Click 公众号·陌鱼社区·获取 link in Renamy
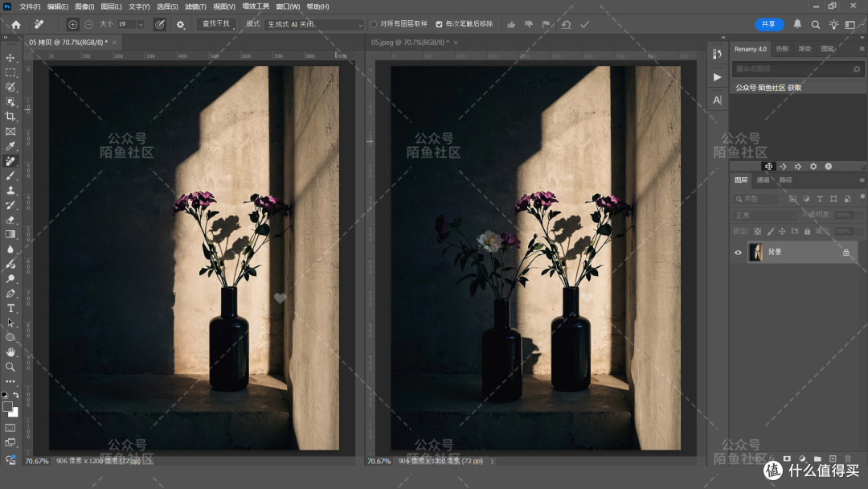 [x=768, y=88]
